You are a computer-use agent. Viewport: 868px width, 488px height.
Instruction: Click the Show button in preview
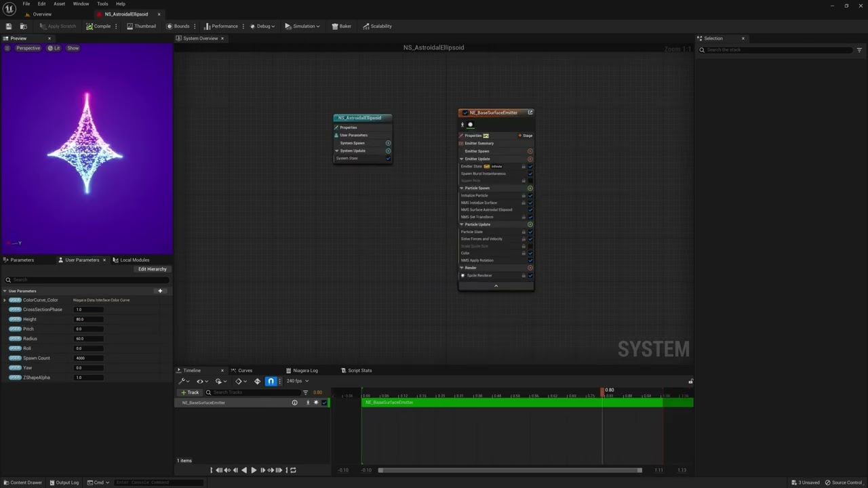(x=73, y=48)
